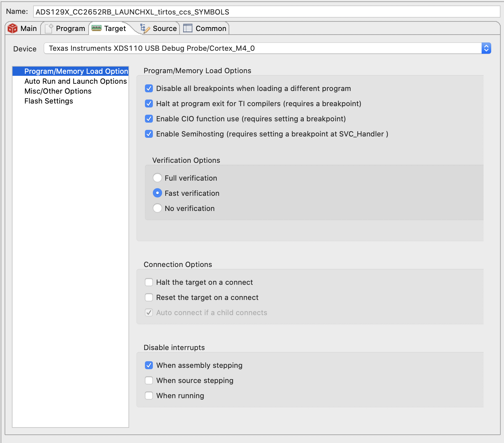
Task: Select Misc/Other Options entry
Action: (70, 91)
